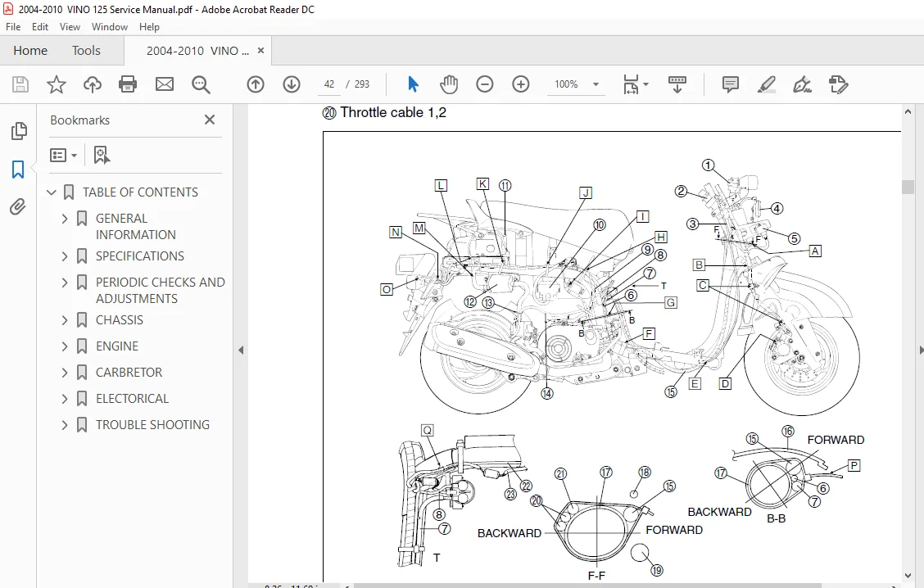The image size is (924, 588).
Task: Click the Print file icon
Action: (128, 84)
